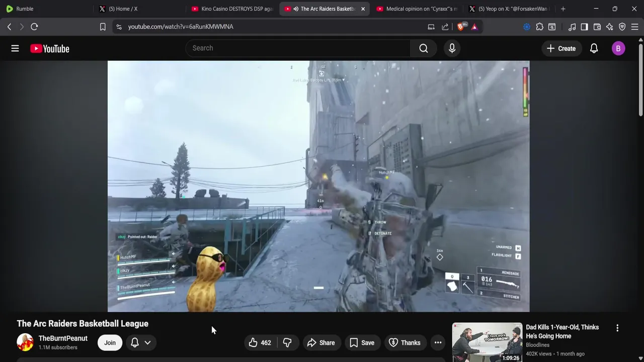This screenshot has height=362, width=644.
Task: Toggle the browser sidebar panel
Action: point(584,27)
